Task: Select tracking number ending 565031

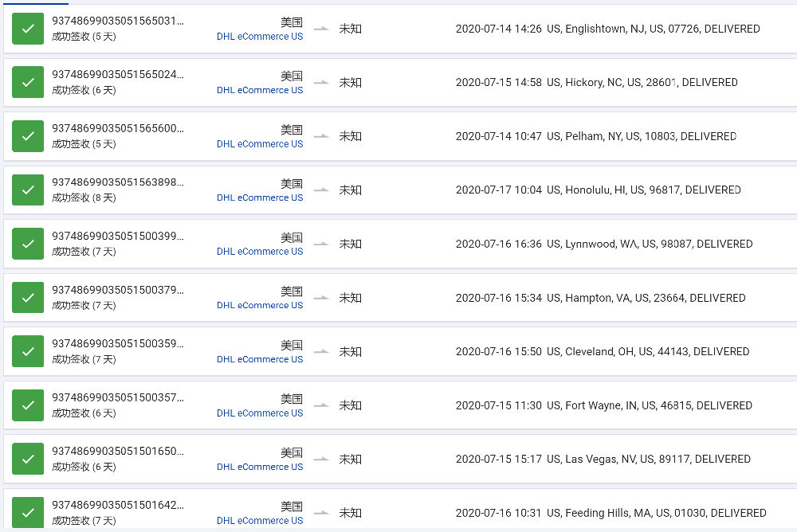Action: point(118,21)
